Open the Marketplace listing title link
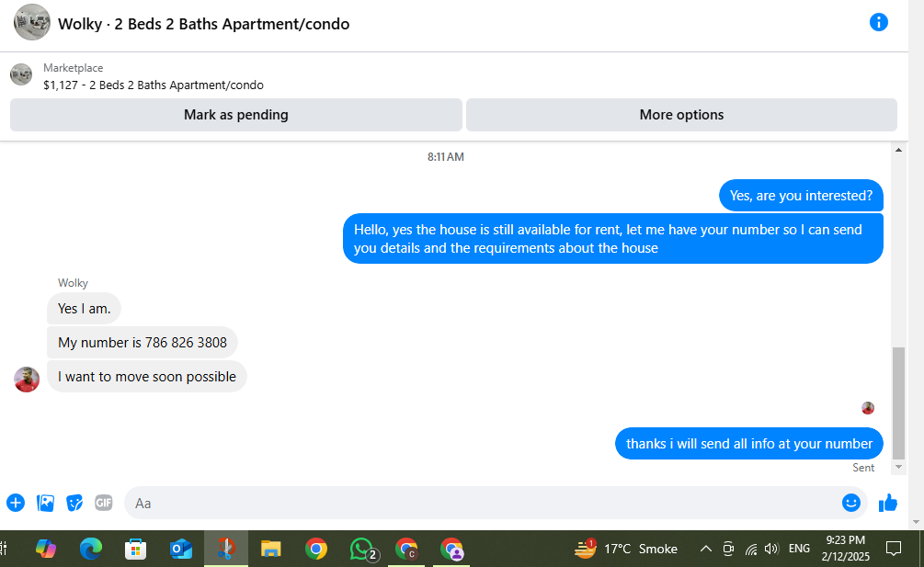 coord(154,85)
